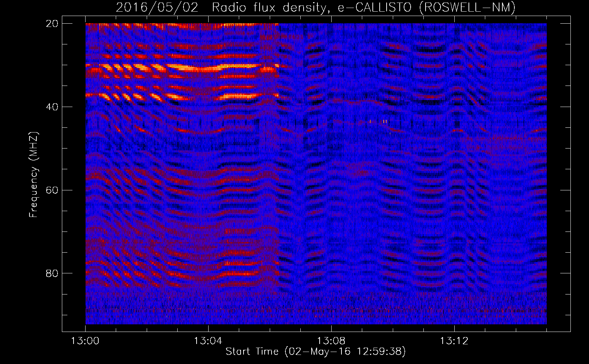Click the frequency axis tick label "60"

point(52,190)
